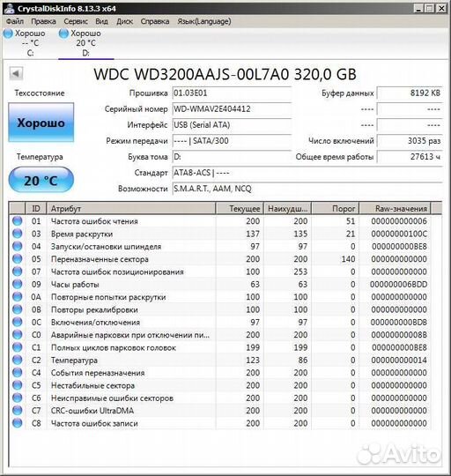Click status icon for Частота ошибок записи
The width and height of the screenshot is (451, 476).
click(18, 423)
